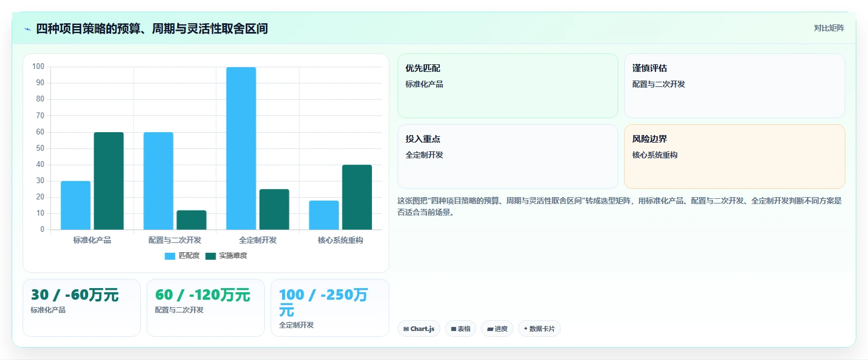This screenshot has width=868, height=360.
Task: Click the x-axis label 标准化产品
Action: tap(92, 240)
